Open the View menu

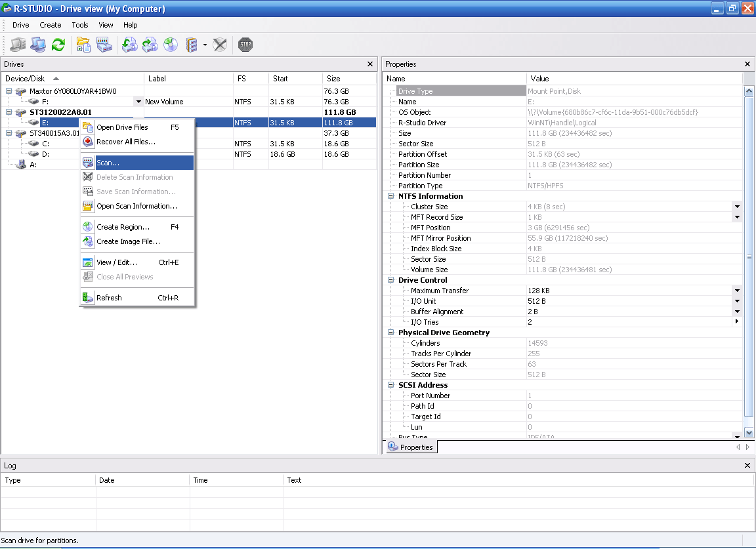pyautogui.click(x=106, y=25)
